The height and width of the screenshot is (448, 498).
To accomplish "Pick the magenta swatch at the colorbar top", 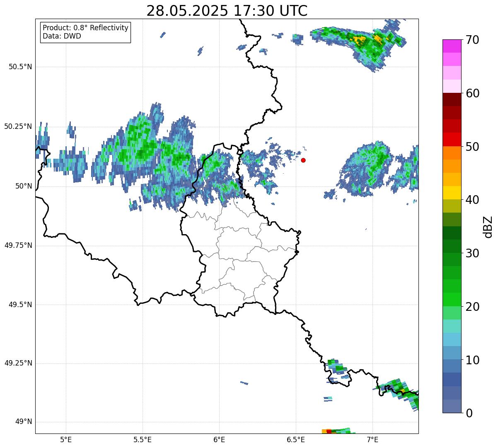I will 452,46.
